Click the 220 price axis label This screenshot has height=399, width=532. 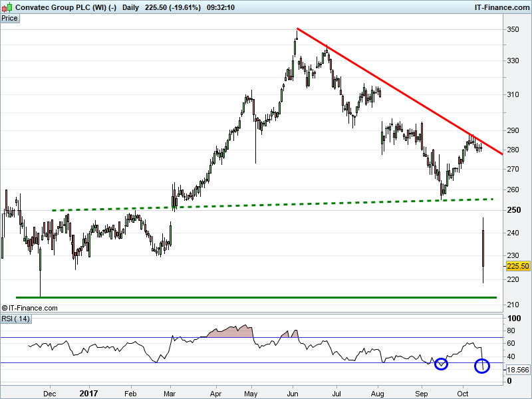tap(513, 279)
